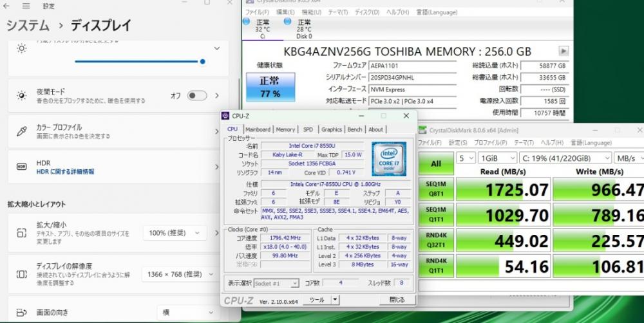Click the serial number field 20SPD34GPNHL
Screen dimensions: 644x323
[412, 78]
